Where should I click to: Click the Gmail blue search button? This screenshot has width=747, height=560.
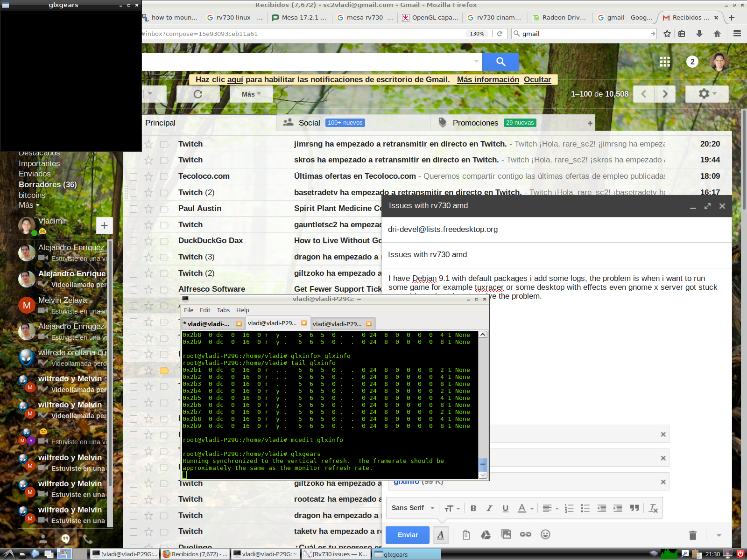(500, 62)
